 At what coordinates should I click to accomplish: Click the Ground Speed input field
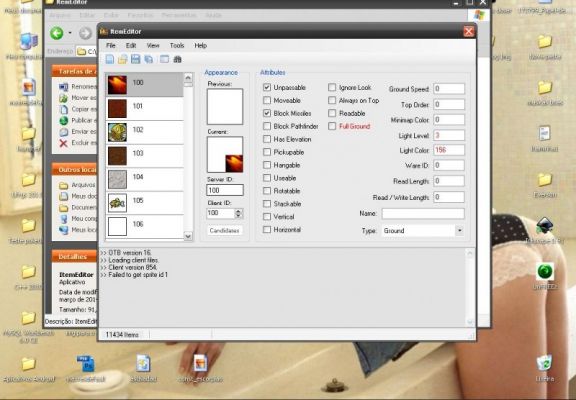449,89
